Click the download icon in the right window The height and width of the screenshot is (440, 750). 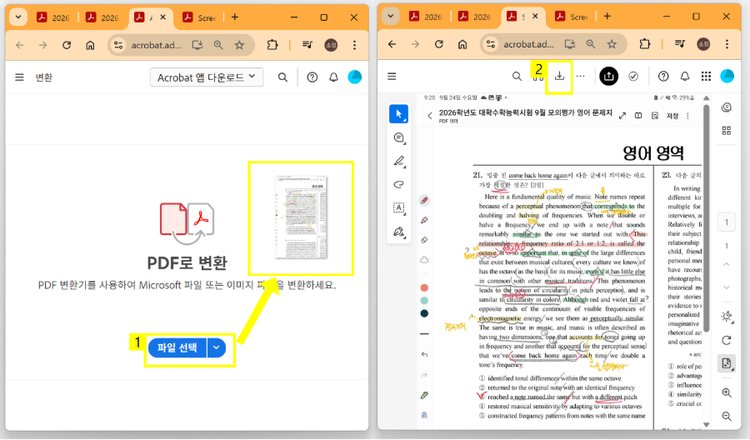(x=559, y=76)
